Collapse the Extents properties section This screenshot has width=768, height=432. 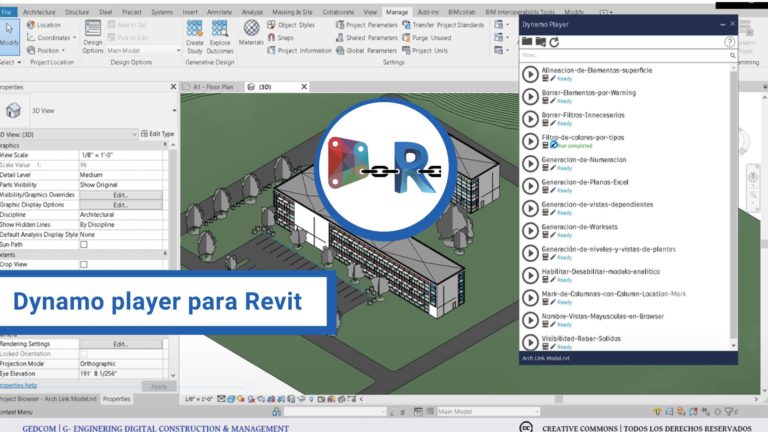point(165,254)
